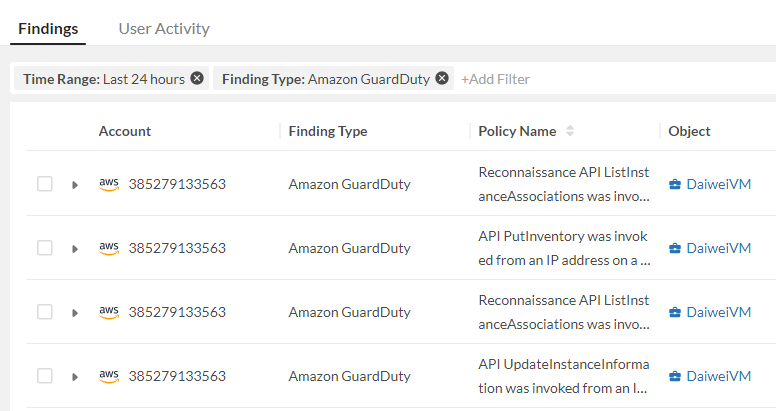Tick checkbox for PutInventory finding row
776x411 pixels.
click(45, 248)
